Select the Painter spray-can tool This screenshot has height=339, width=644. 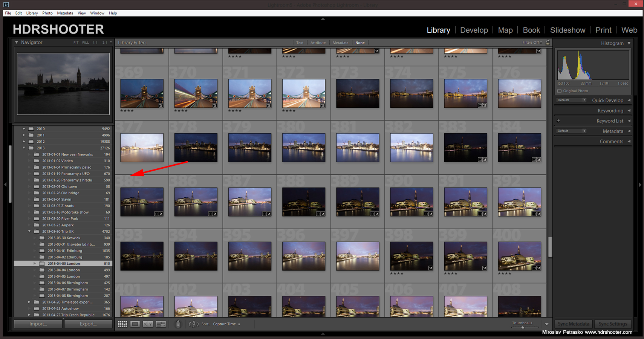click(177, 324)
